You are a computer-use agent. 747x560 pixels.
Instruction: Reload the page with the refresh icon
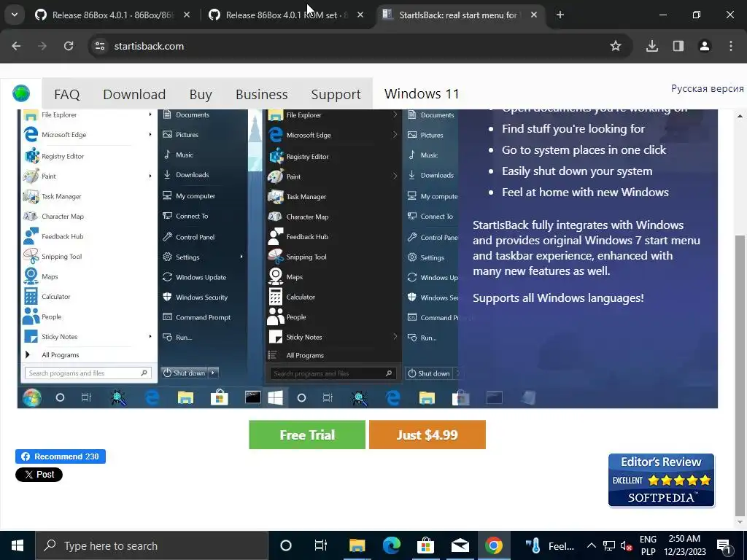coord(69,46)
